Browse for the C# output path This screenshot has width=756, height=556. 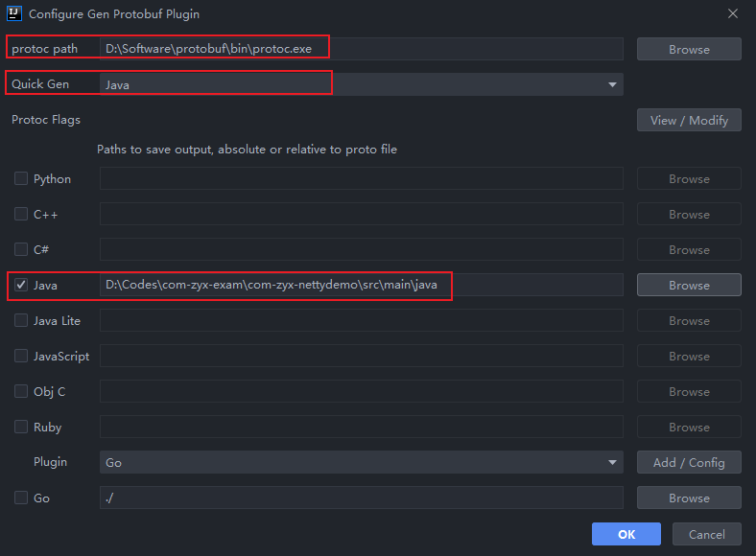point(689,249)
